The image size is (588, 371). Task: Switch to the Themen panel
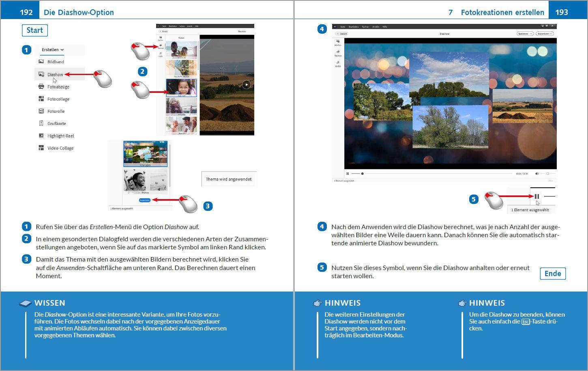coord(337,53)
